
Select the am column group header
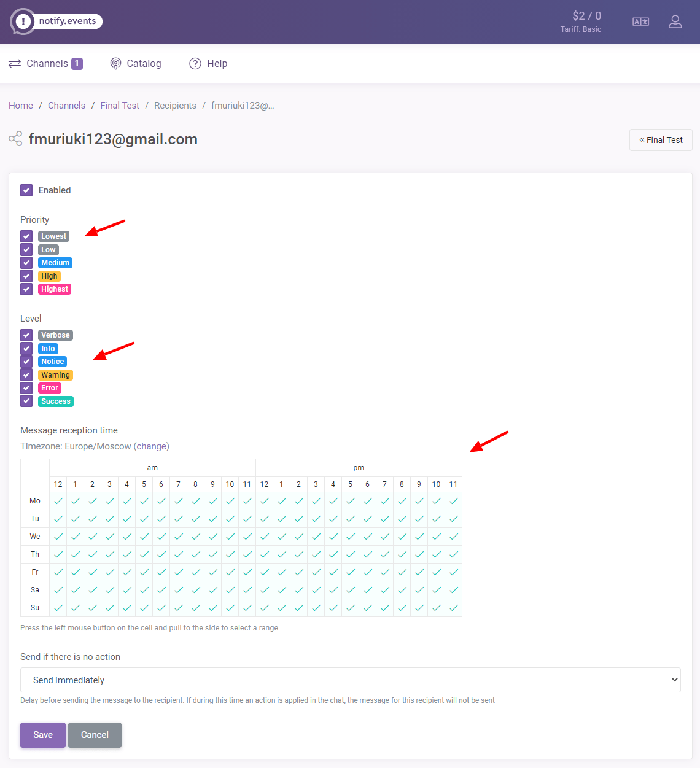tap(152, 468)
